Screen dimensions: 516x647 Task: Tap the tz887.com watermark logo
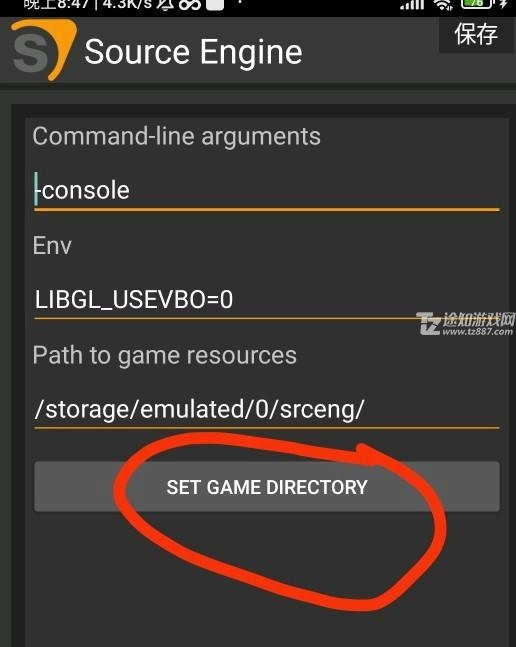click(x=466, y=323)
